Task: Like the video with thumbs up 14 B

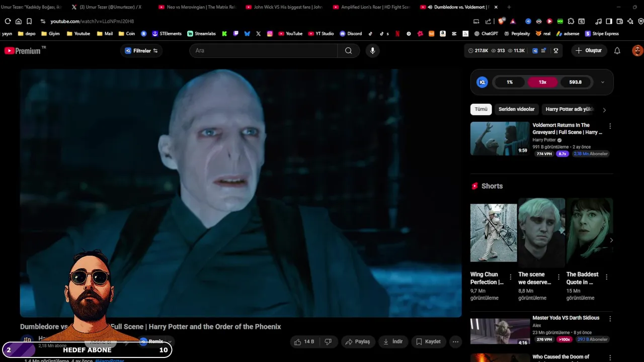Action: tap(304, 341)
